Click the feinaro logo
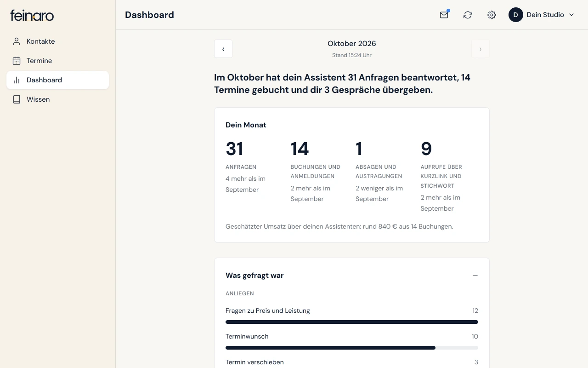This screenshot has width=588, height=368. tap(32, 15)
